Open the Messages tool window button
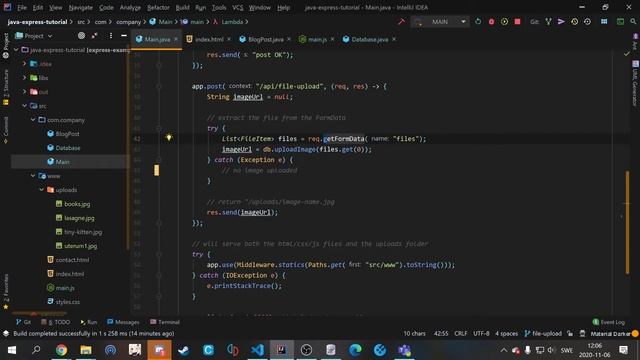 coord(123,322)
